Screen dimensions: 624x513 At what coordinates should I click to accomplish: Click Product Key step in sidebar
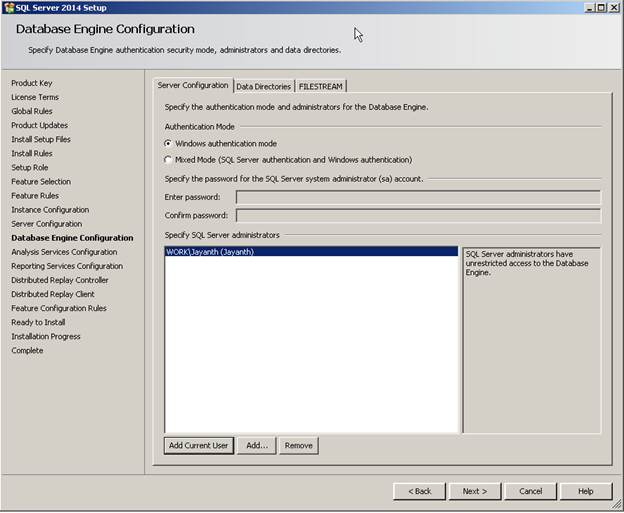[32, 83]
